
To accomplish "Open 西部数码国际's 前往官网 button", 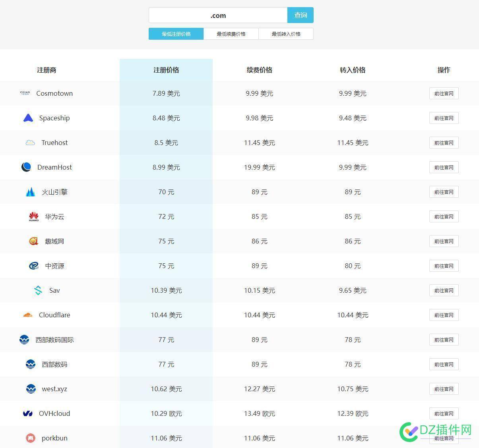I will point(444,340).
